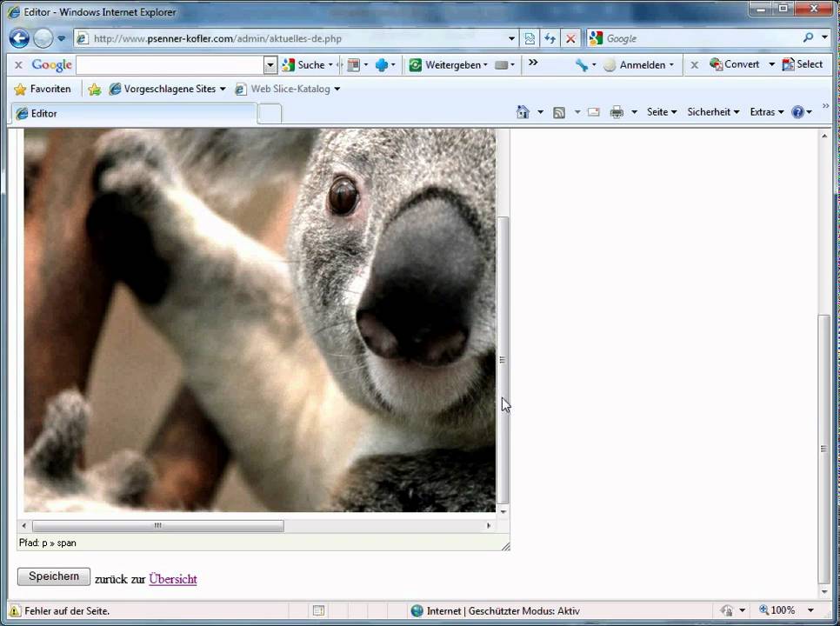Click the span element in Pfad path

click(x=66, y=543)
